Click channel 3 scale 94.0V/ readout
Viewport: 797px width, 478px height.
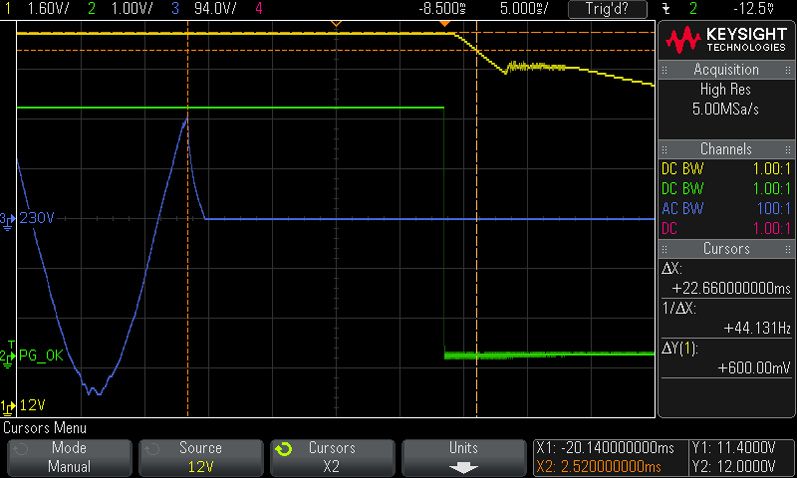tap(215, 9)
